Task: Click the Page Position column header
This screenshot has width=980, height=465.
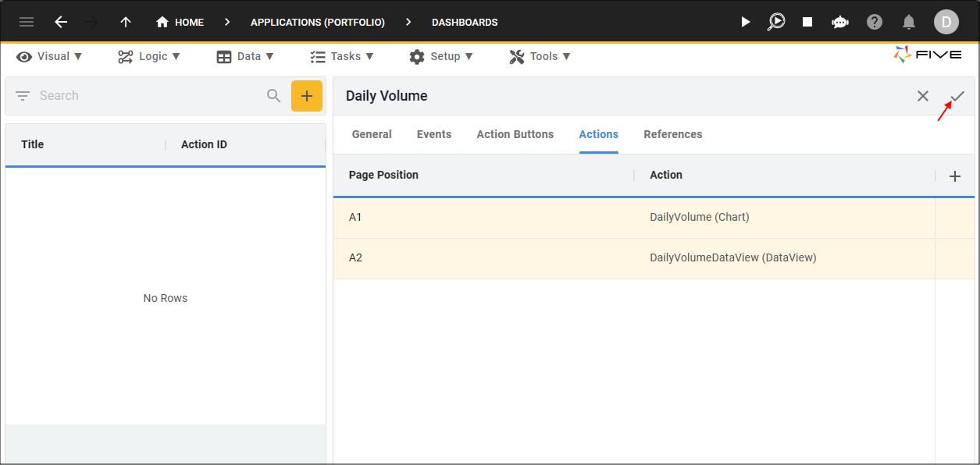Action: click(383, 175)
